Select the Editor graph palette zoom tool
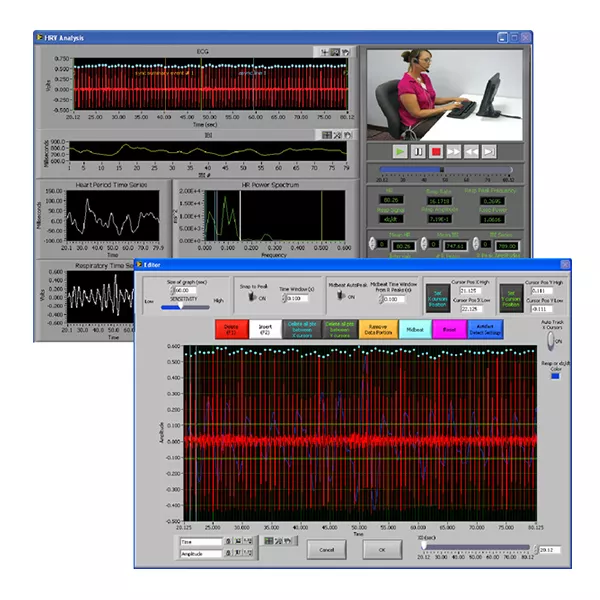This screenshot has height=600, width=600. [279, 540]
